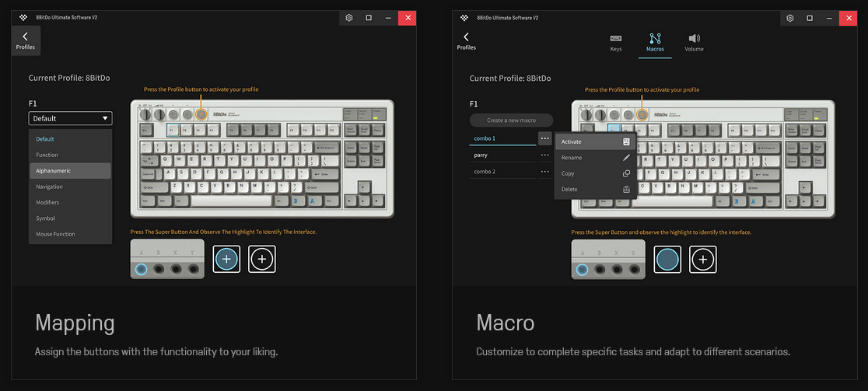Viewport: 868px width, 391px height.
Task: Select the filled circle super button in the Macro window
Action: [667, 260]
